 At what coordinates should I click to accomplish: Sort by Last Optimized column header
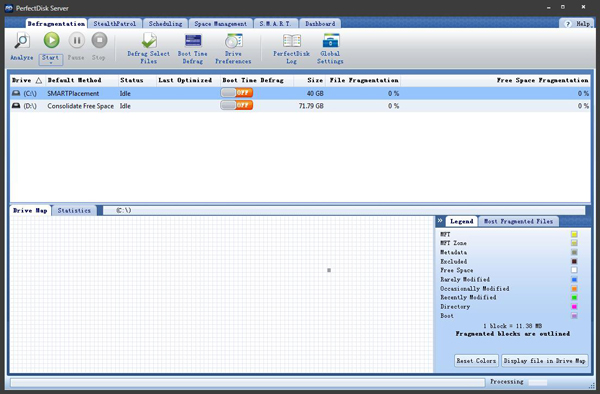pyautogui.click(x=188, y=80)
